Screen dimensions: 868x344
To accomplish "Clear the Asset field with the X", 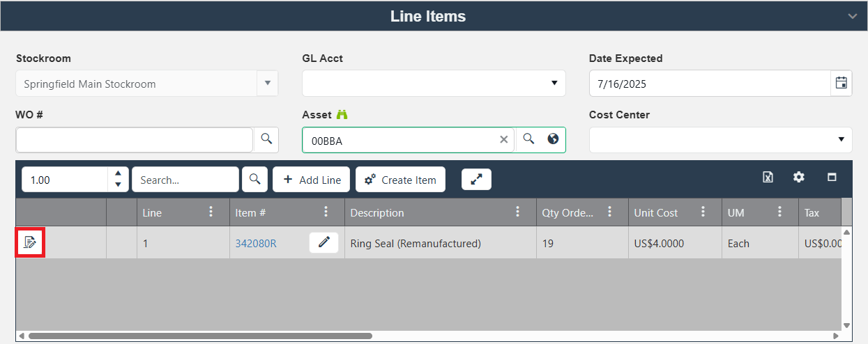I will [x=503, y=139].
